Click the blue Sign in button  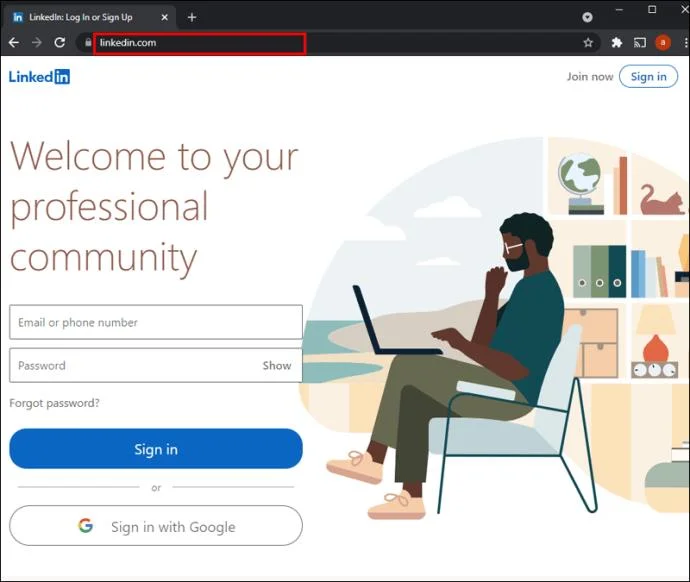click(x=156, y=449)
